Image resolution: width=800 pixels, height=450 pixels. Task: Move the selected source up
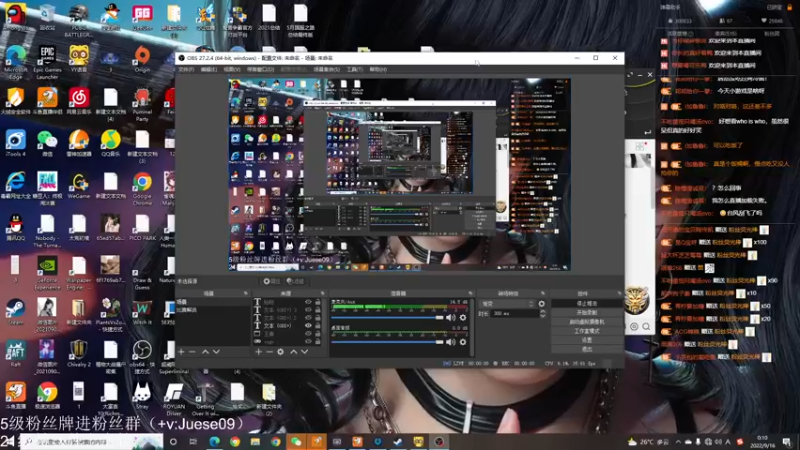[x=293, y=352]
